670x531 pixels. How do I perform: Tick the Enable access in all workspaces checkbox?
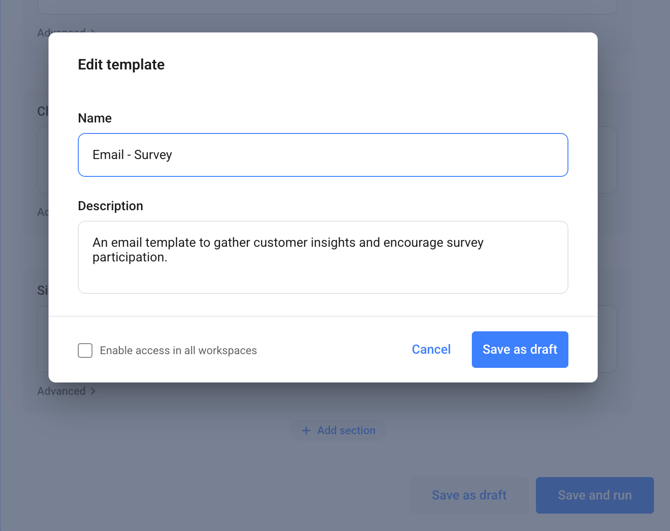pos(85,350)
